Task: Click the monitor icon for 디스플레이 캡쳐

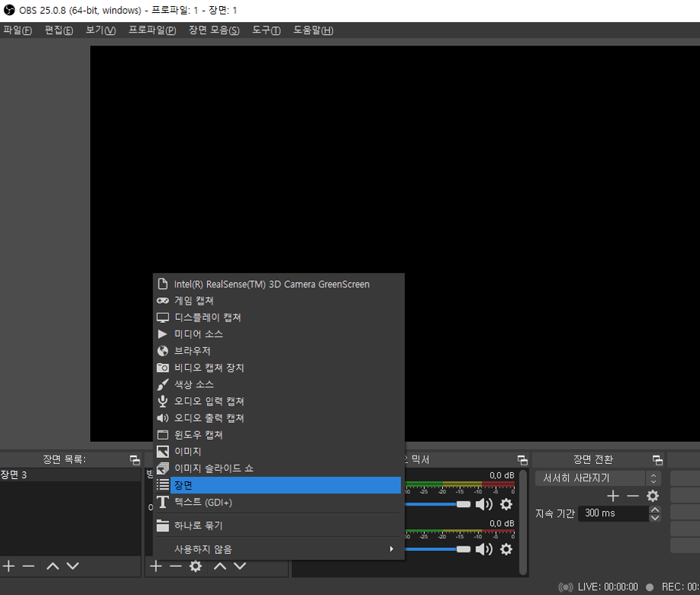Action: pos(163,318)
